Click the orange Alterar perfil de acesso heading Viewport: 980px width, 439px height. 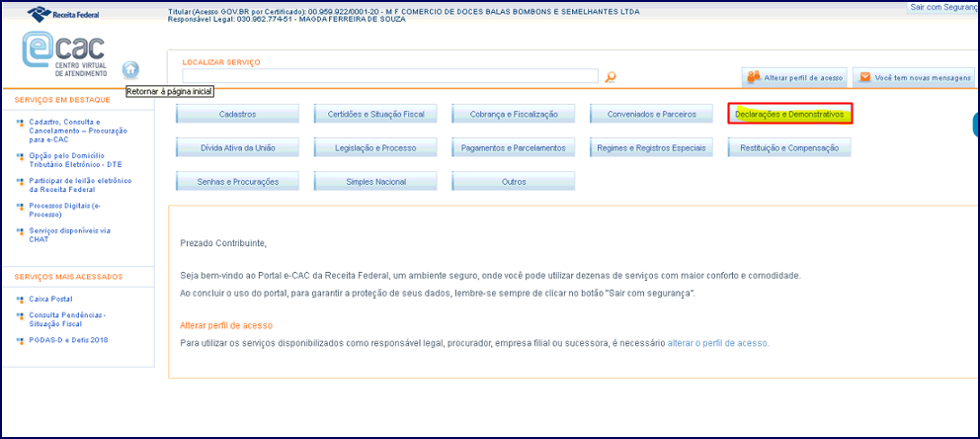pyautogui.click(x=226, y=326)
